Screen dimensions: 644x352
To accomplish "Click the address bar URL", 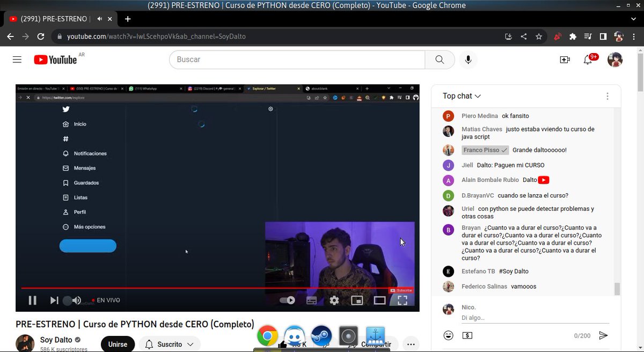I will pyautogui.click(x=157, y=36).
